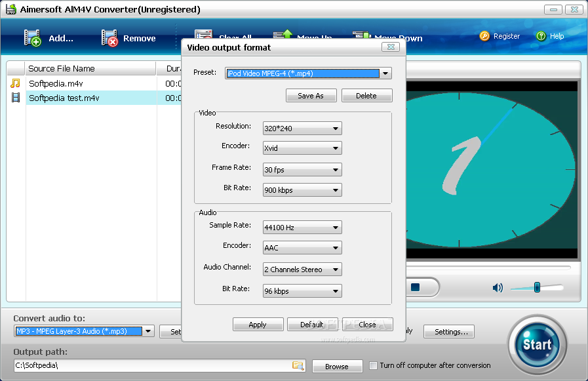Click the big Start button
The height and width of the screenshot is (381, 588).
[x=537, y=345]
